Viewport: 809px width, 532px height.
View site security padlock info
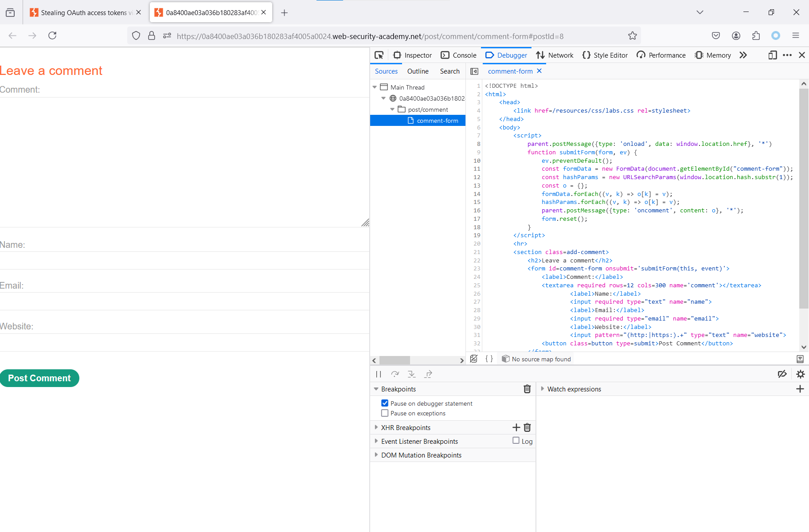tap(152, 36)
